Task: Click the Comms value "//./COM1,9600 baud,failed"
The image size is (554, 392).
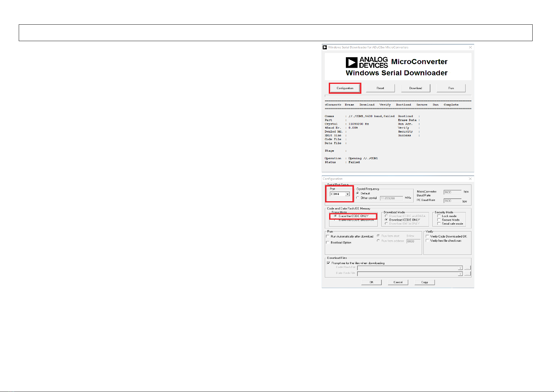Action: tap(372, 116)
